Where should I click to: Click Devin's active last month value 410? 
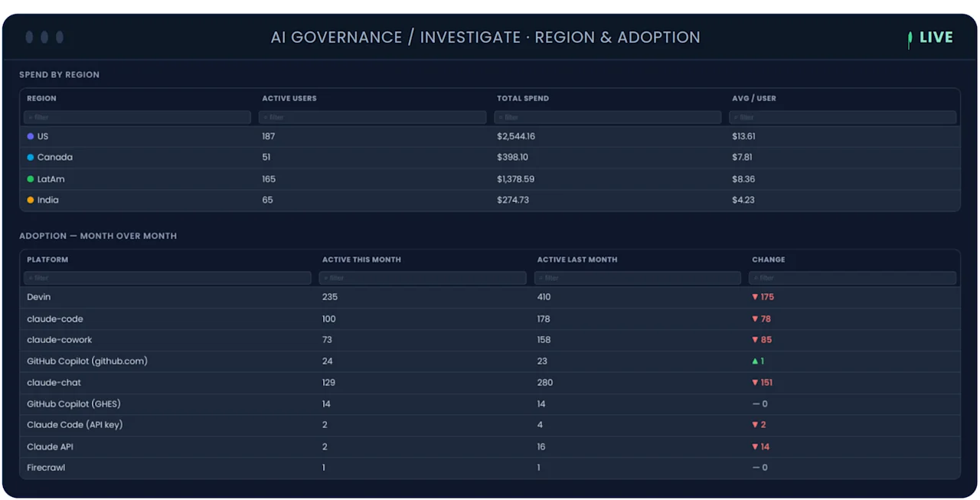point(544,297)
